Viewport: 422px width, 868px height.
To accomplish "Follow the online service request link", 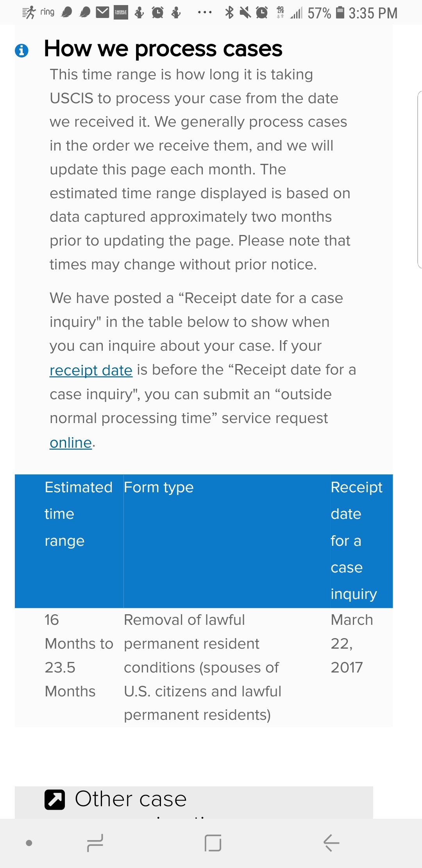I will [71, 443].
